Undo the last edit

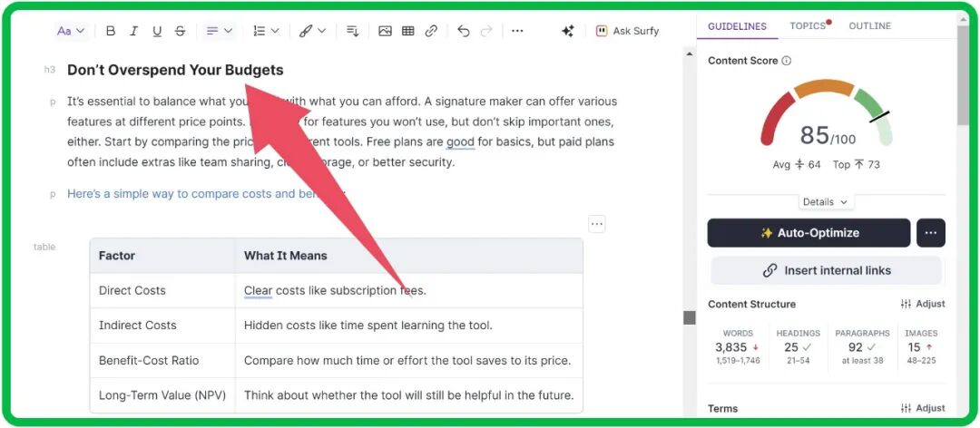[x=464, y=31]
